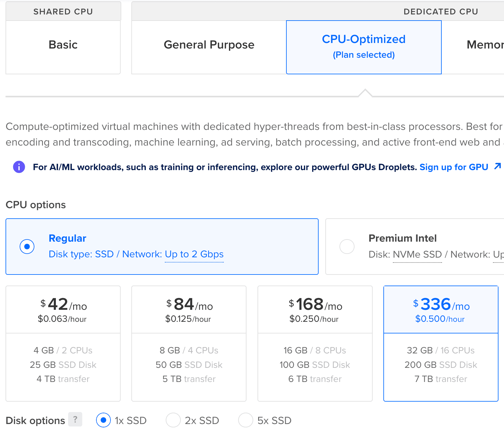Click the 'Up to 2 Gbps' network link
Screen dimensions: 504x436
point(194,254)
